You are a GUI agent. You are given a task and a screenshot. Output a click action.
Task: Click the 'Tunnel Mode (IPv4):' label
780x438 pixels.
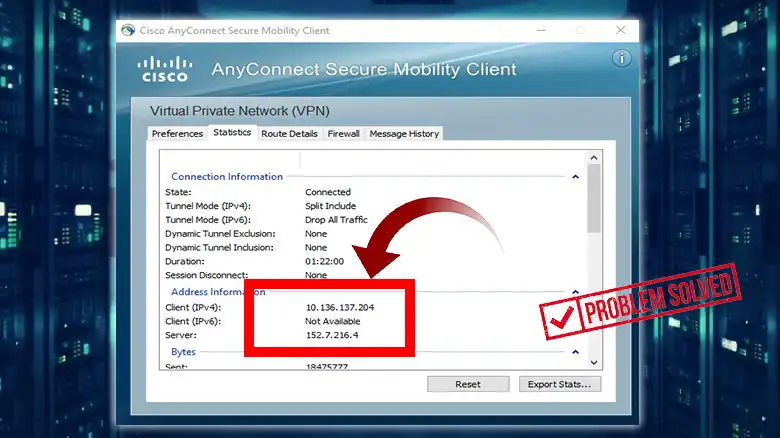click(x=208, y=206)
